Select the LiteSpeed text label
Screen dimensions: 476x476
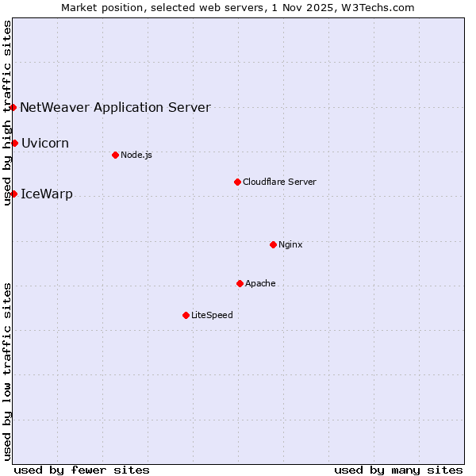[212, 315]
